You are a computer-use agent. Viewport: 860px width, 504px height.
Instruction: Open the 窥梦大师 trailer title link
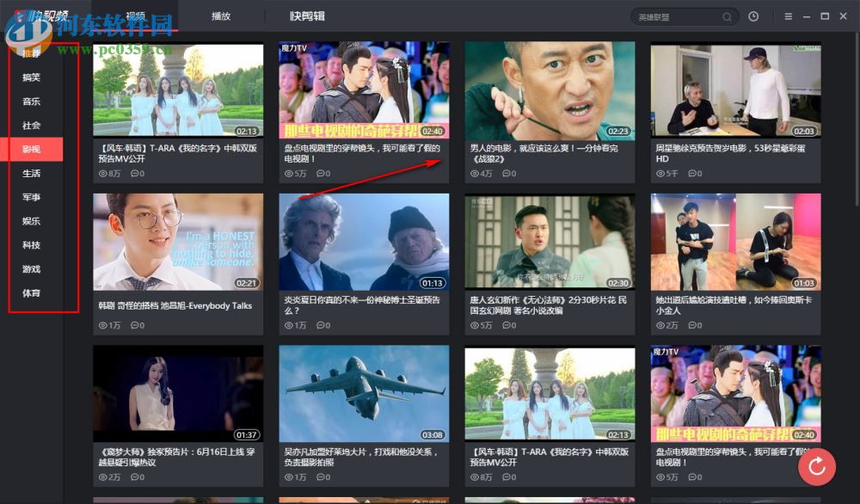pyautogui.click(x=177, y=457)
